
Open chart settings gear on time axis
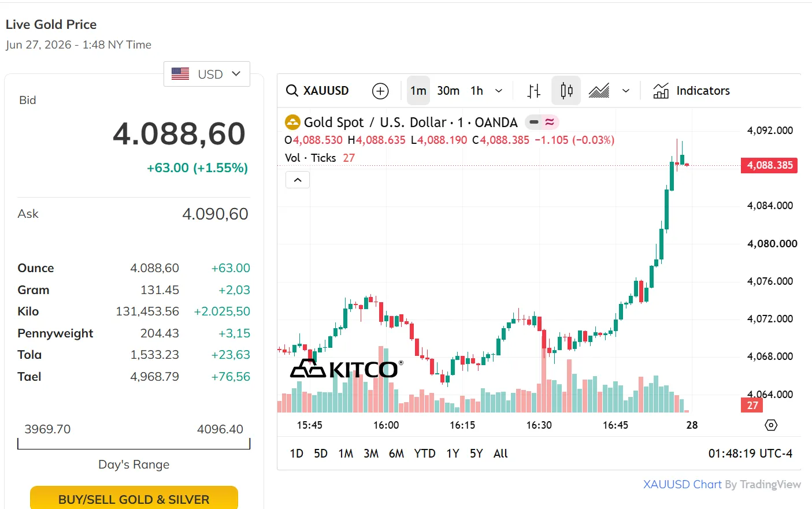pos(771,425)
